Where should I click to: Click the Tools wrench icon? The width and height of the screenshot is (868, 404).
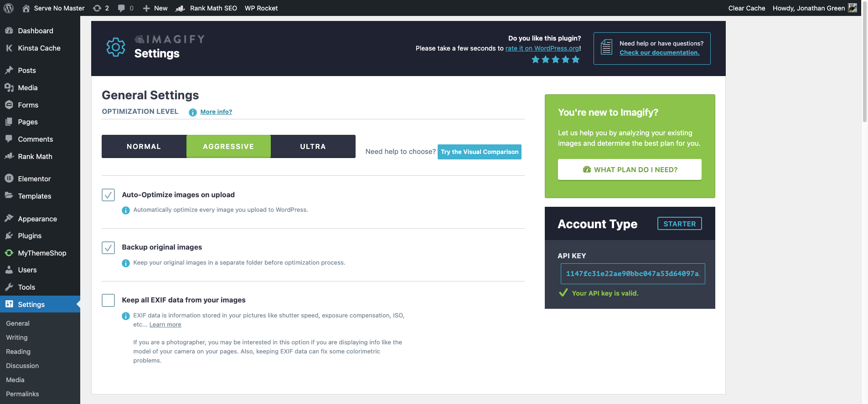tap(9, 287)
